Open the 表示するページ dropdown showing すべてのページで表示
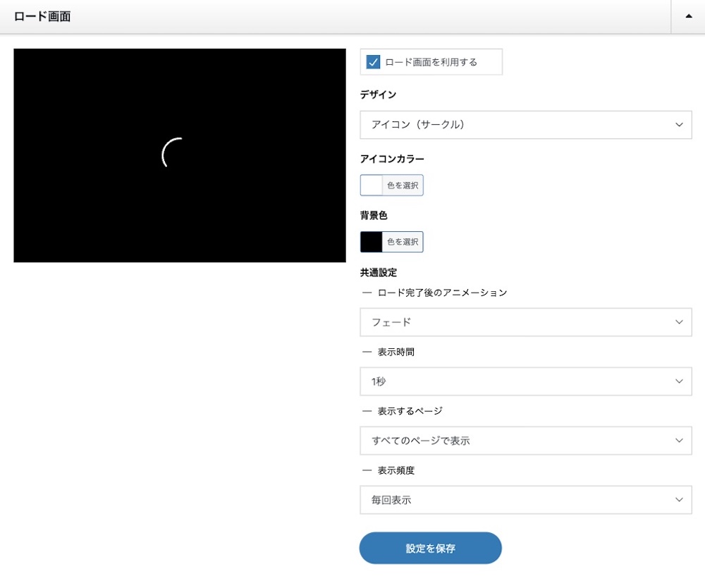 point(526,441)
